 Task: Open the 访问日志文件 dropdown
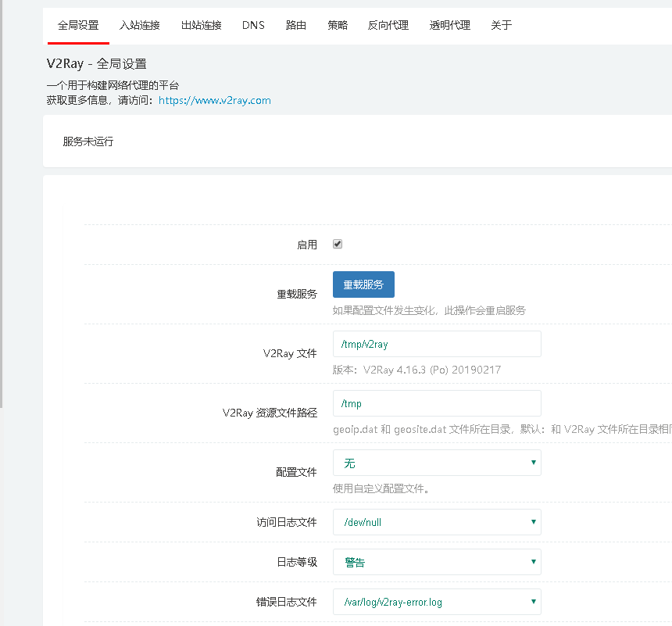pos(437,522)
